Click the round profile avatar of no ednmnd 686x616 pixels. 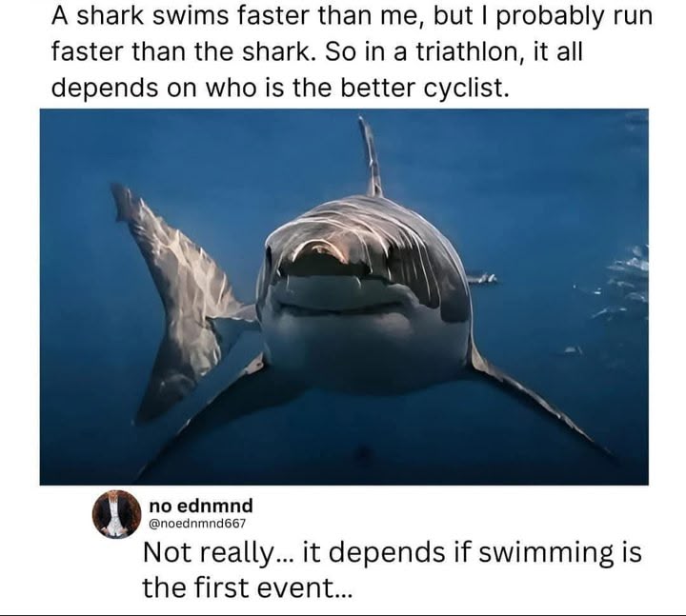click(116, 514)
